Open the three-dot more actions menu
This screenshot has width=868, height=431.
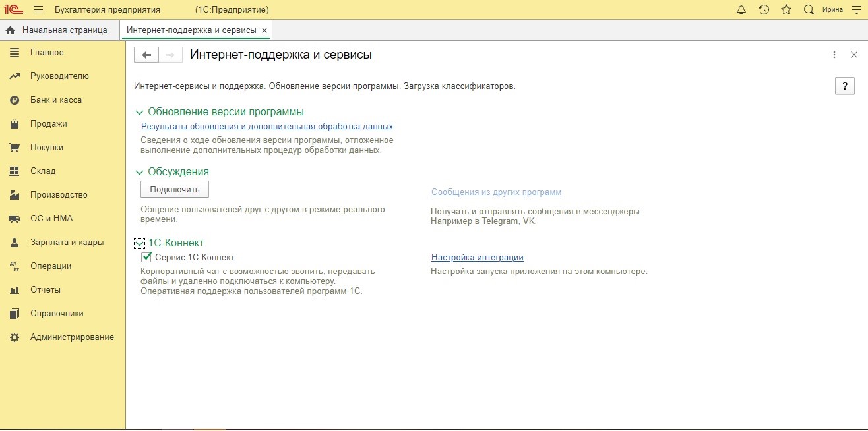tap(834, 55)
